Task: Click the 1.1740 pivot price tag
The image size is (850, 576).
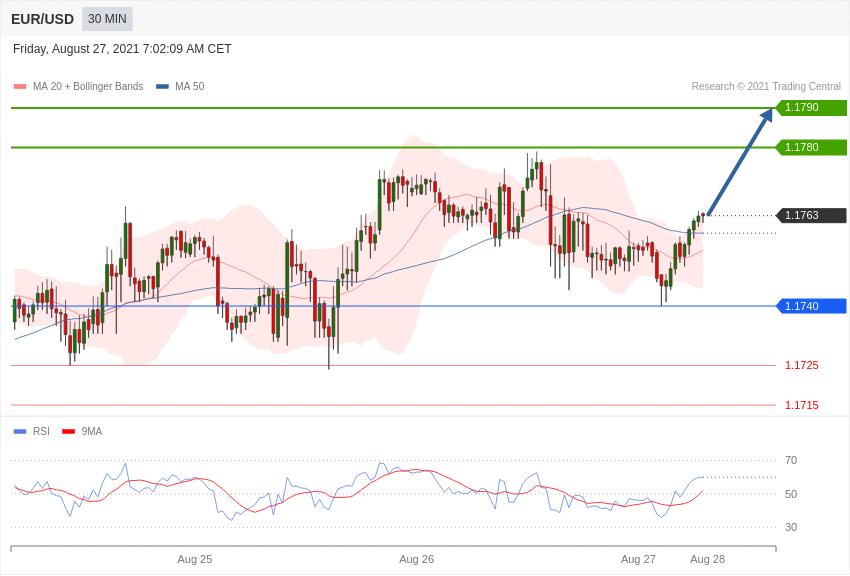Action: click(x=811, y=306)
